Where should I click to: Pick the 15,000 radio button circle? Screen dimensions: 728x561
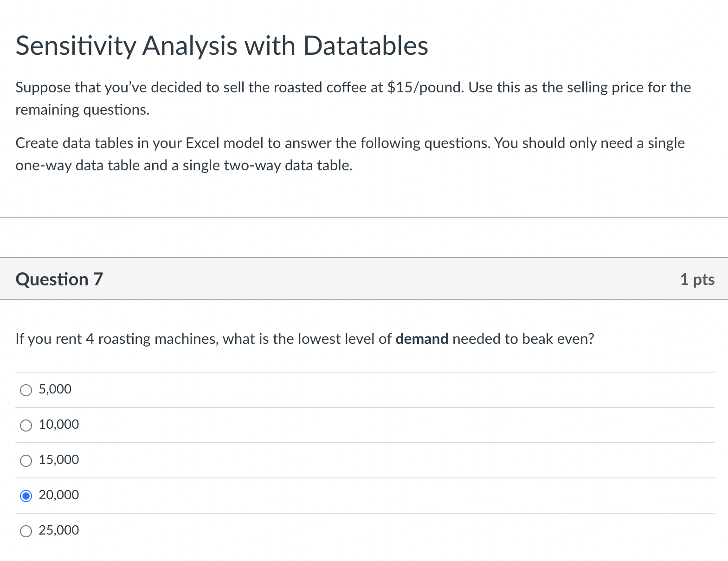[x=26, y=461]
